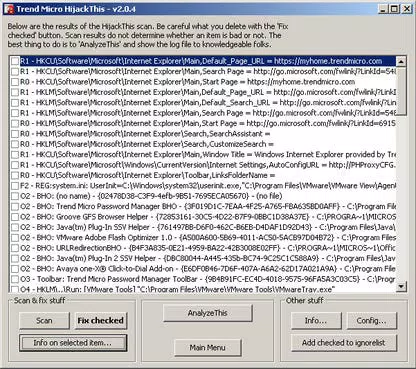
Task: Click the Fix checked button
Action: (101, 321)
